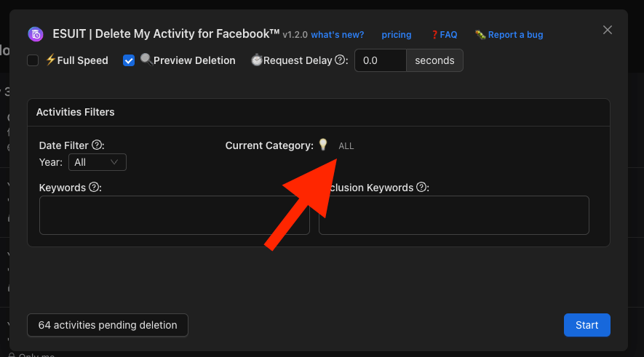Enable the Full Speed checkbox

click(33, 60)
